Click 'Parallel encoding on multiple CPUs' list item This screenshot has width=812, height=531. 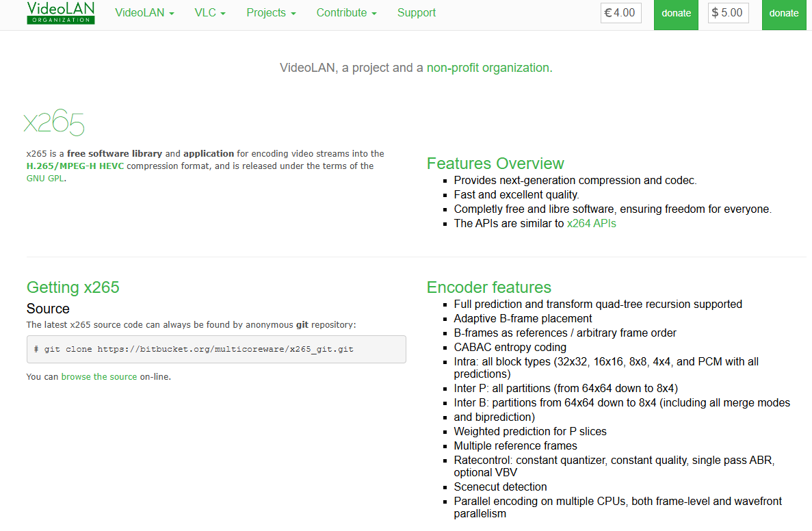(x=618, y=508)
